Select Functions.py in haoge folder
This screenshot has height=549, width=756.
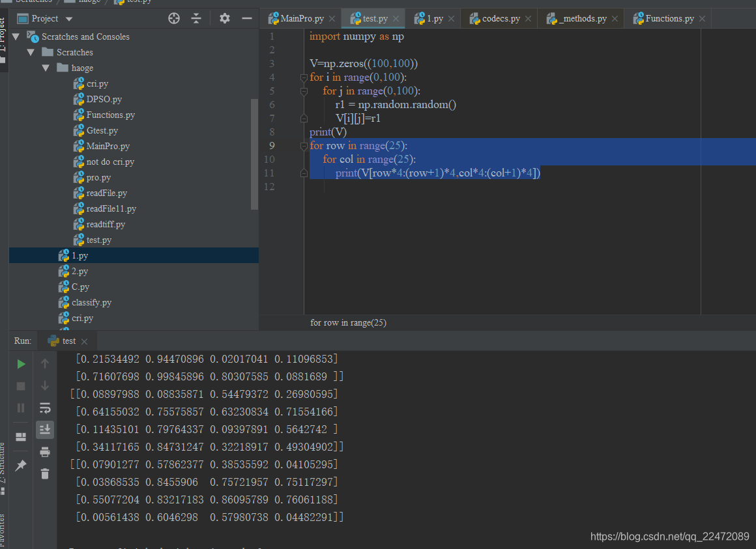110,115
